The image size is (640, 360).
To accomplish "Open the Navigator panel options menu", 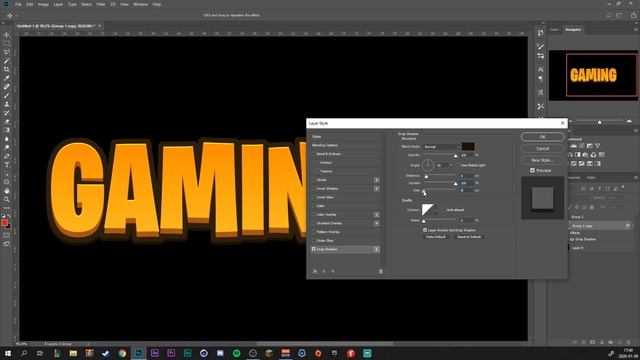I will pyautogui.click(x=636, y=29).
